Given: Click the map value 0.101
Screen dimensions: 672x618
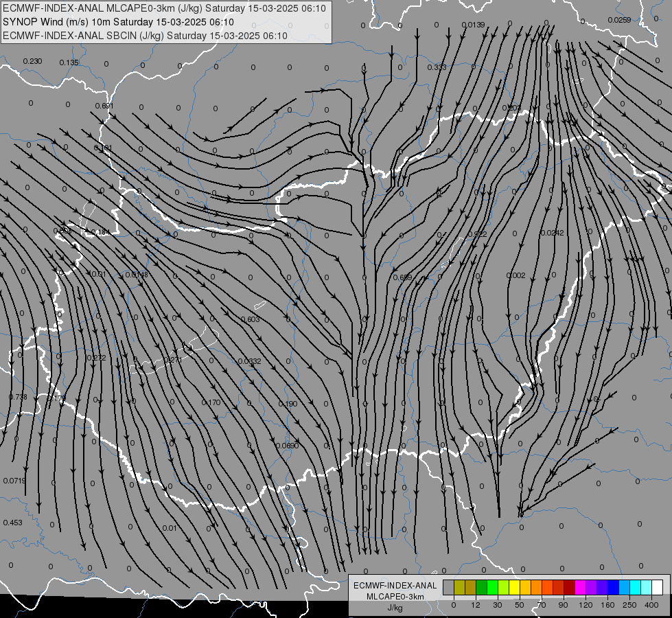Looking at the screenshot, I should tap(103, 148).
